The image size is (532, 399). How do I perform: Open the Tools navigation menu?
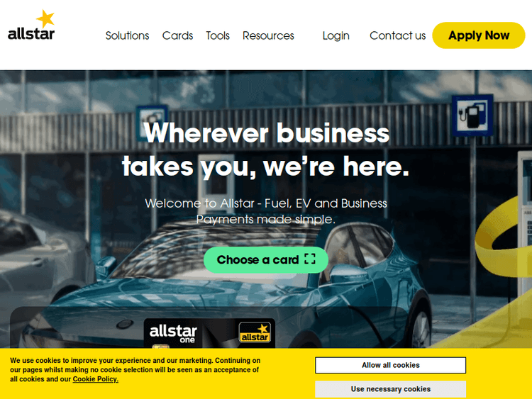[x=218, y=35]
